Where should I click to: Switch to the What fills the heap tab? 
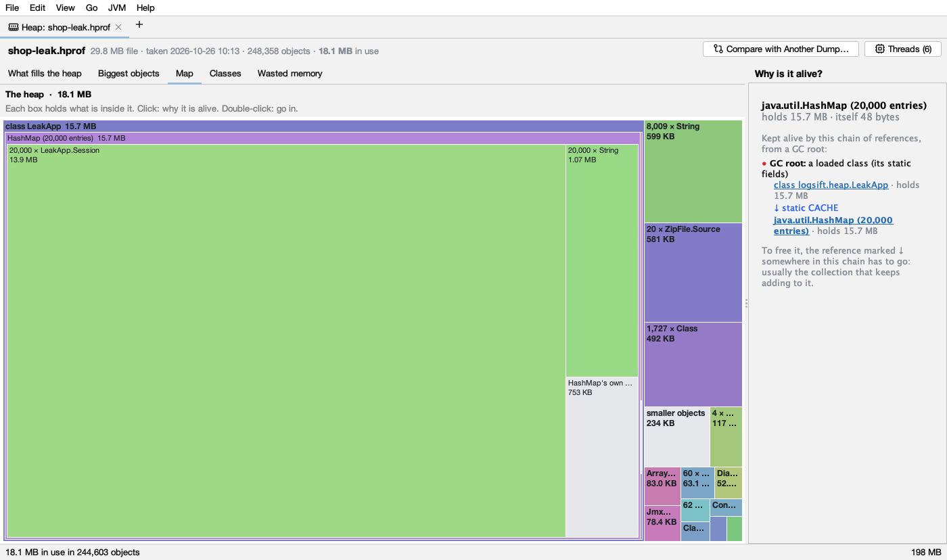45,73
